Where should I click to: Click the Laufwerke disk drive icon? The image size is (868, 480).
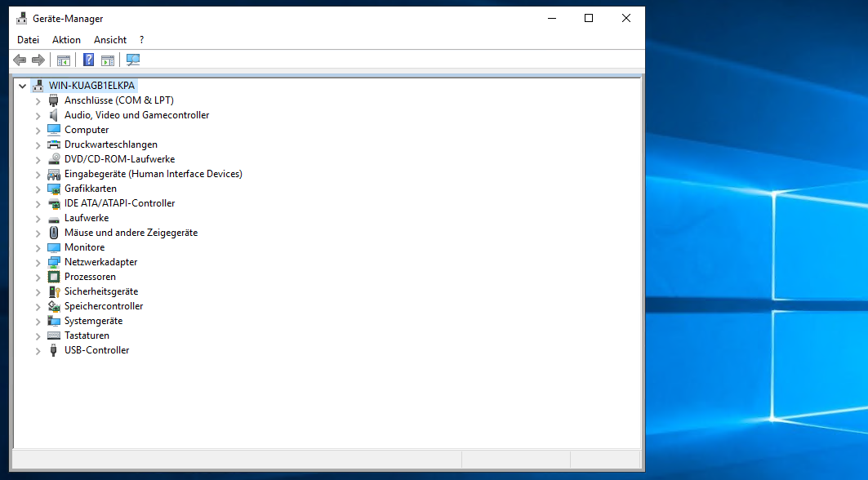[x=54, y=218]
